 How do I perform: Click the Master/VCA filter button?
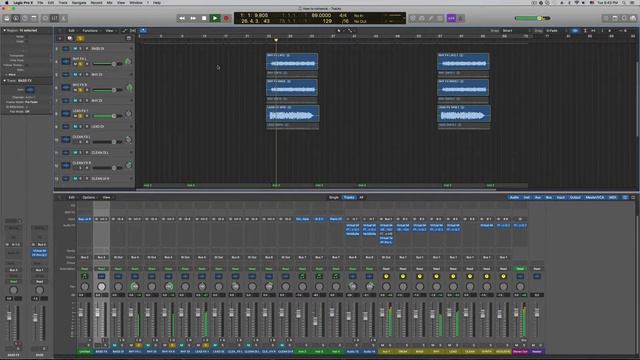pos(595,198)
